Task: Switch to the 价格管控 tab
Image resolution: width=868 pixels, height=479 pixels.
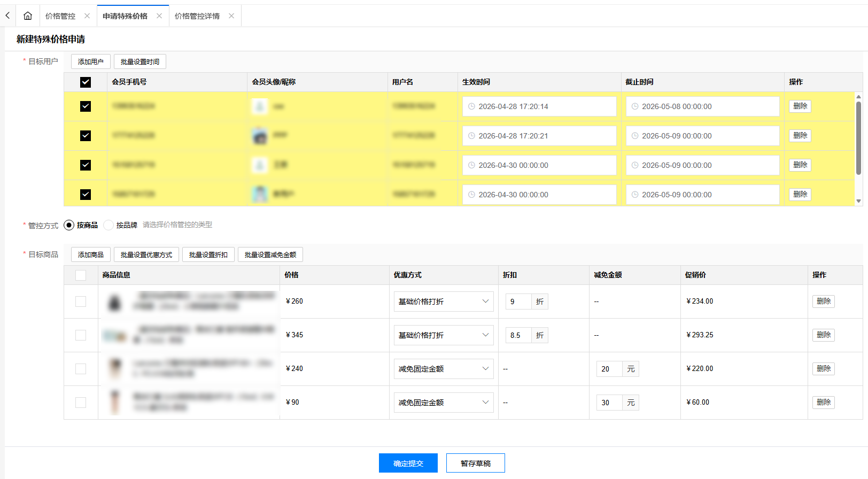Action: (x=60, y=16)
